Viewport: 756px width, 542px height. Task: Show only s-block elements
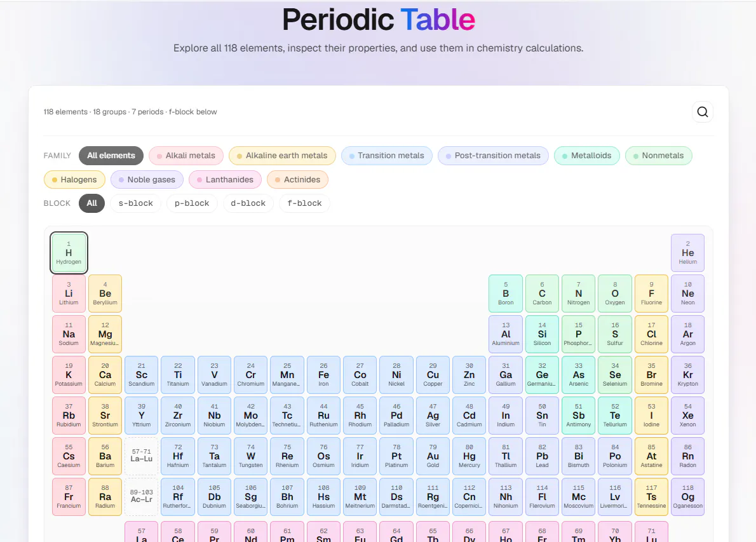[135, 203]
